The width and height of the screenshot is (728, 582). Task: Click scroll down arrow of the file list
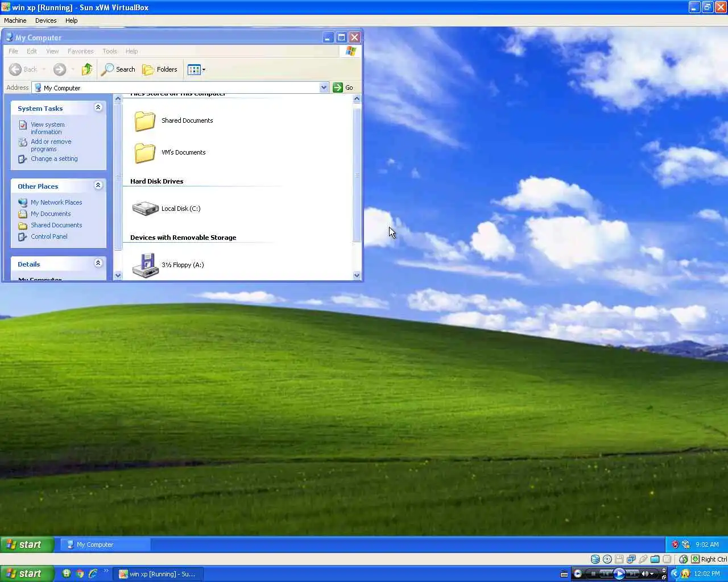(x=357, y=276)
